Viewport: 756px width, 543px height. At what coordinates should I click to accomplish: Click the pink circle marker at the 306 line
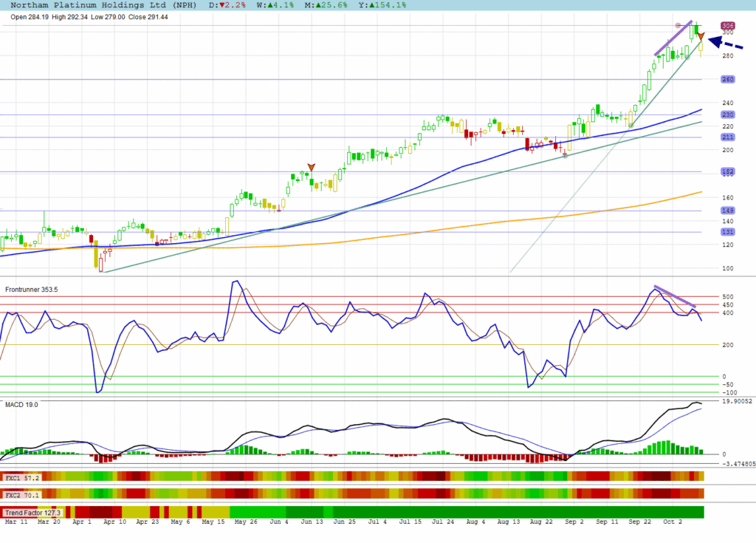click(678, 26)
